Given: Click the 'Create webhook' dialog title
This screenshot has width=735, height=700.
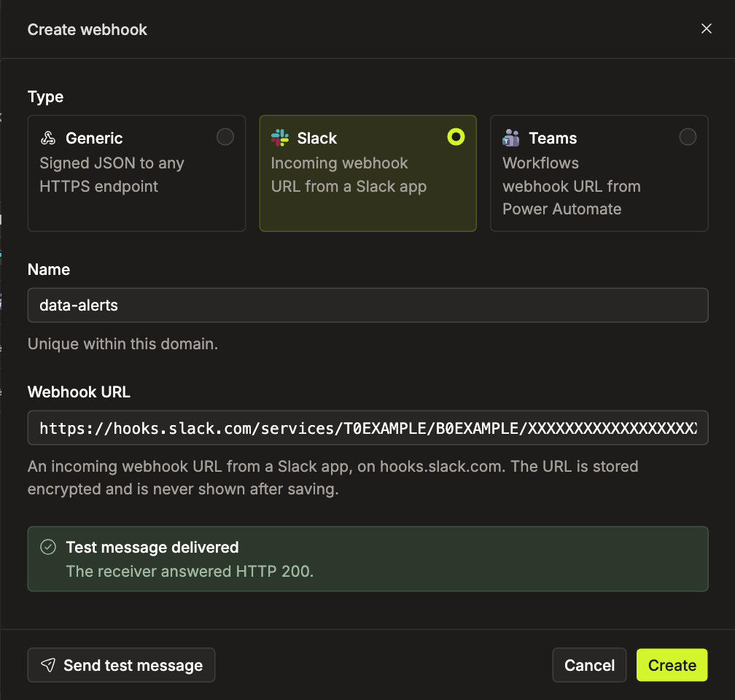Looking at the screenshot, I should point(87,30).
